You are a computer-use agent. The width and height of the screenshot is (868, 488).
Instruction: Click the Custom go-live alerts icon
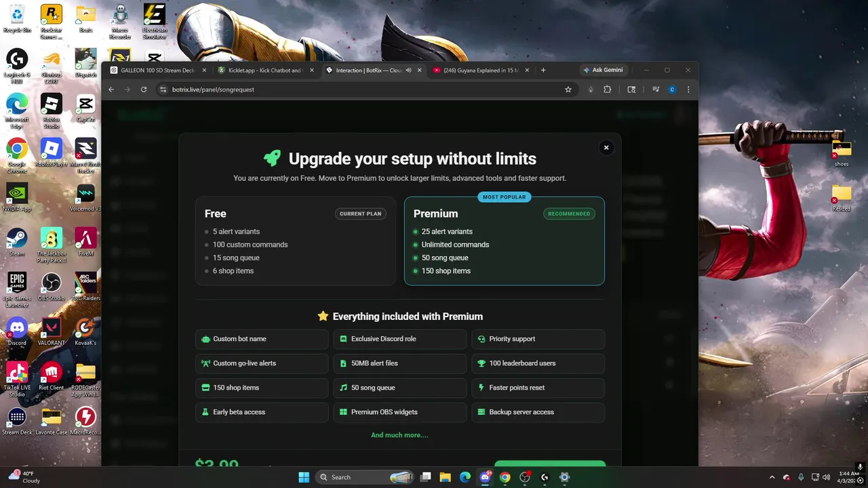click(x=206, y=363)
